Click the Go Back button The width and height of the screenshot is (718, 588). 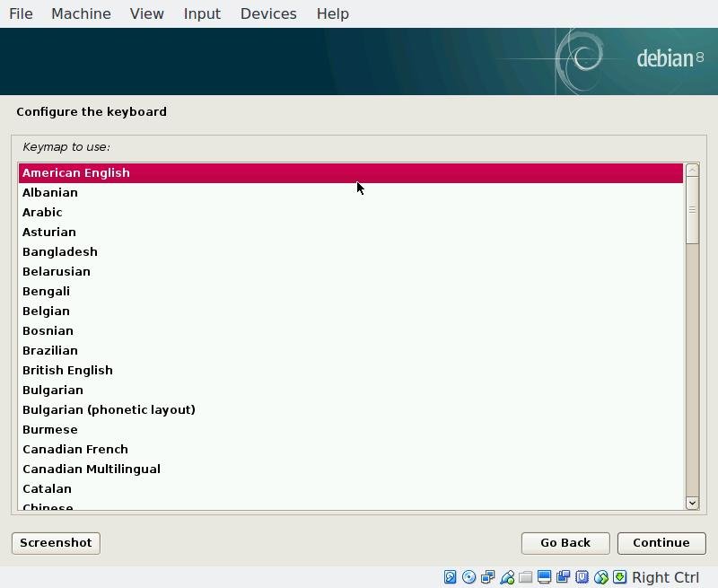pos(565,543)
